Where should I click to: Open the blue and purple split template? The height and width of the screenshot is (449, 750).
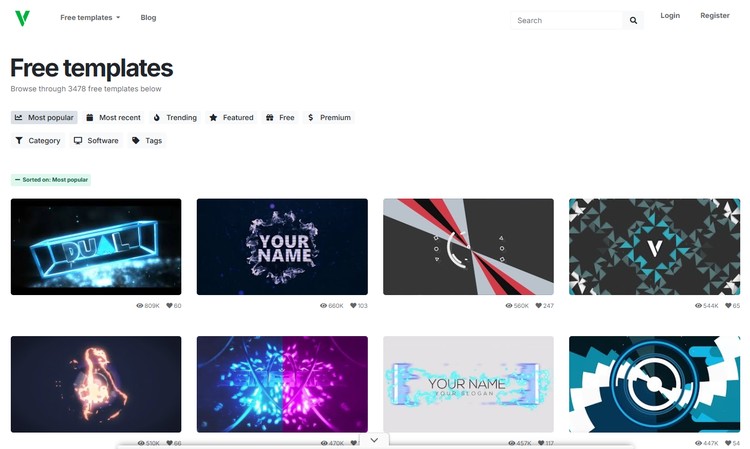coord(282,384)
